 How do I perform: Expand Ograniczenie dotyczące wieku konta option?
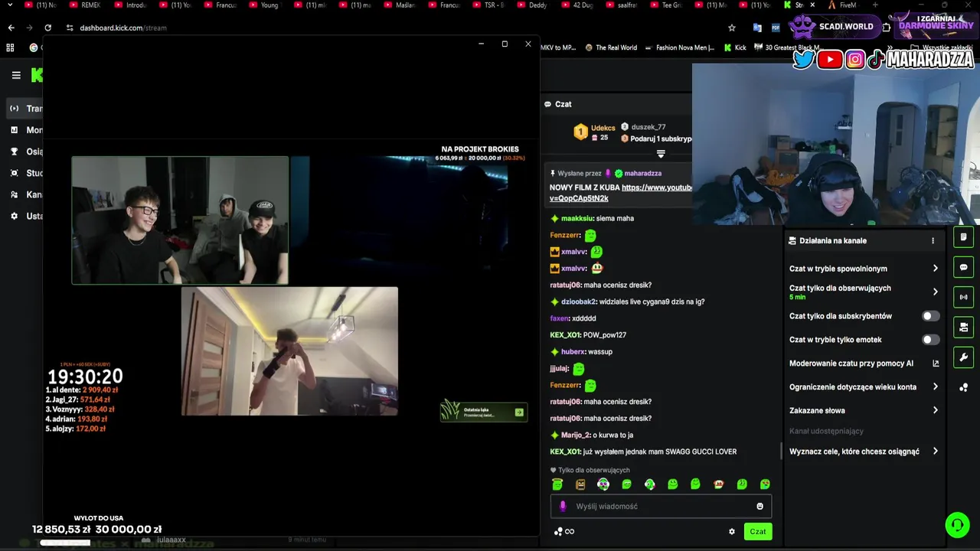pyautogui.click(x=936, y=386)
